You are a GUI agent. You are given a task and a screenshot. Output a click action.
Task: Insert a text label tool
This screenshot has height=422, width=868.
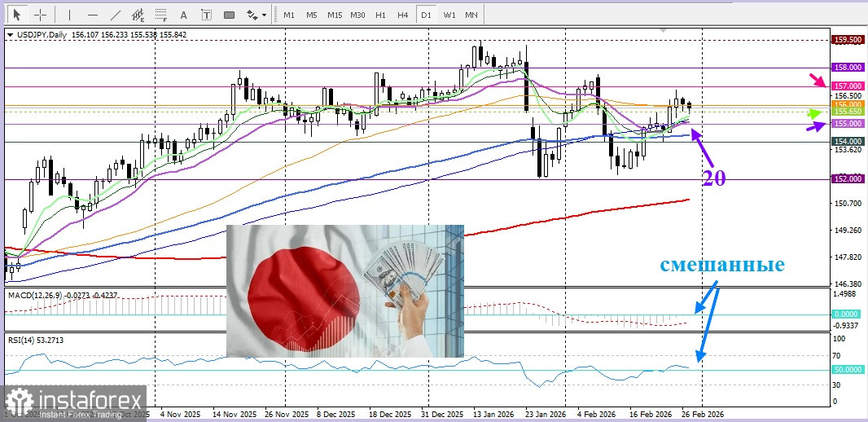point(207,15)
